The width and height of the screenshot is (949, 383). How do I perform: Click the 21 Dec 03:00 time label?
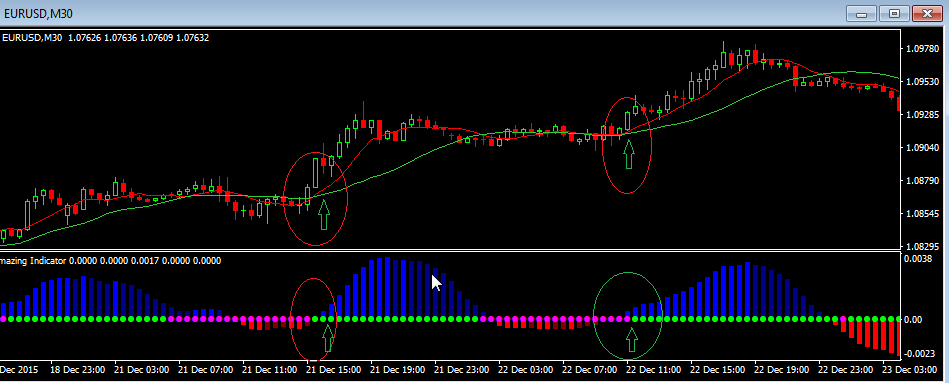pos(142,369)
